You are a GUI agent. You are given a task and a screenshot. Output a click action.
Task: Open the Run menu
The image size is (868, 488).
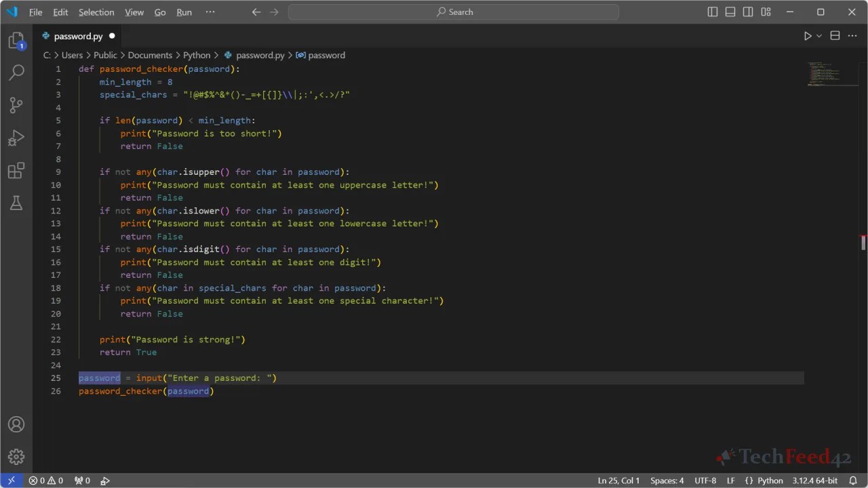[x=184, y=12]
